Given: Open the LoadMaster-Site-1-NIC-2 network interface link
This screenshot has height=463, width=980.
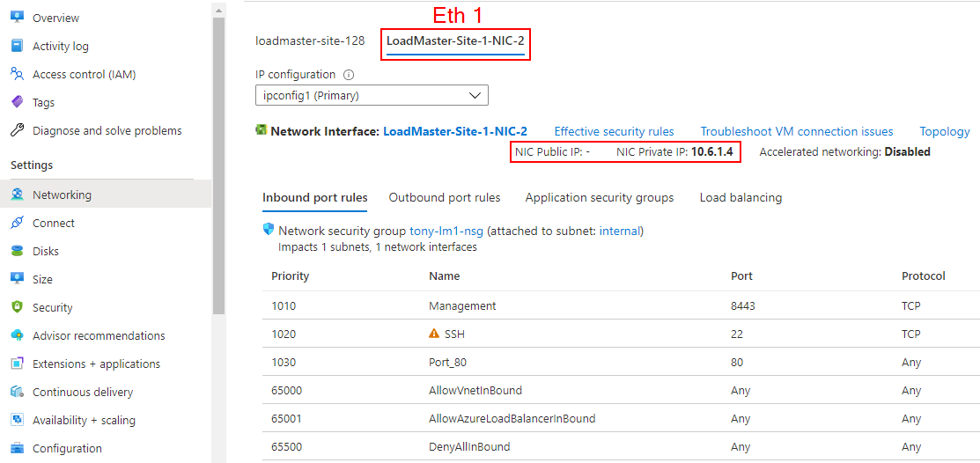Looking at the screenshot, I should [455, 131].
